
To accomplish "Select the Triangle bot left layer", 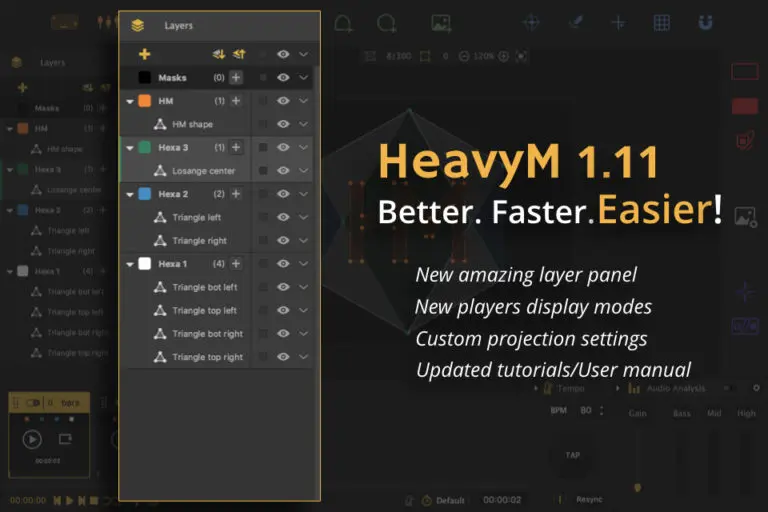I will point(217,287).
